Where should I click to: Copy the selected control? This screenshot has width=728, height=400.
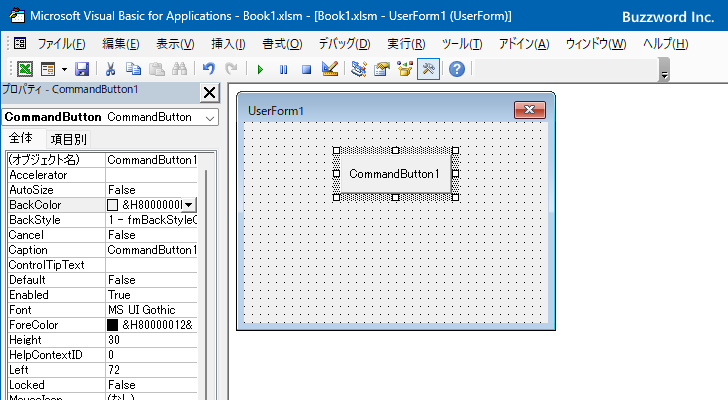click(133, 69)
